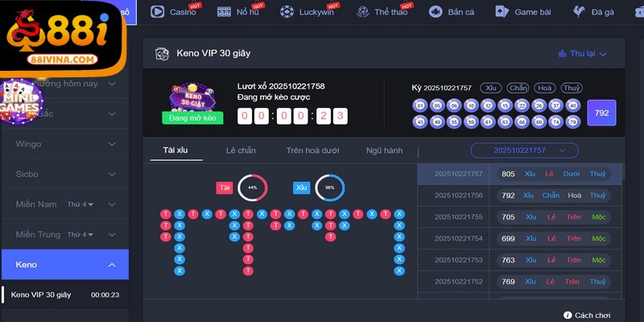Screen dimensions: 644x322
Task: Click the Đang mở kèo button
Action: 192,118
